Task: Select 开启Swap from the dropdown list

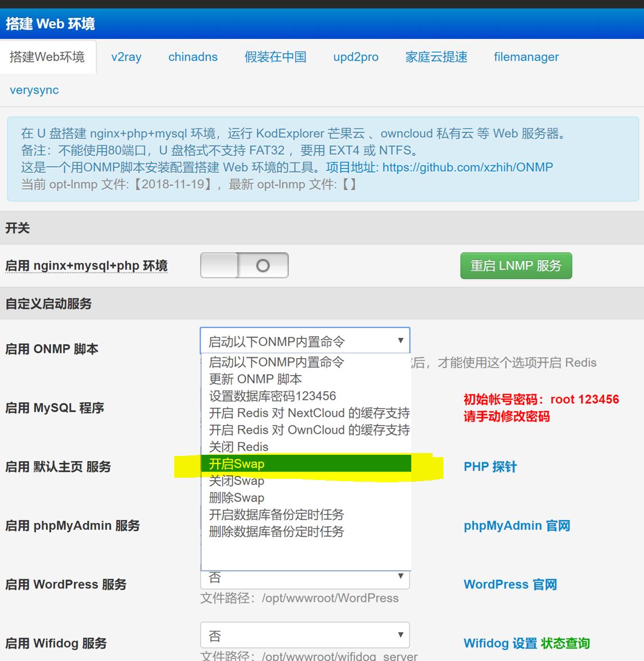Action: 306,464
